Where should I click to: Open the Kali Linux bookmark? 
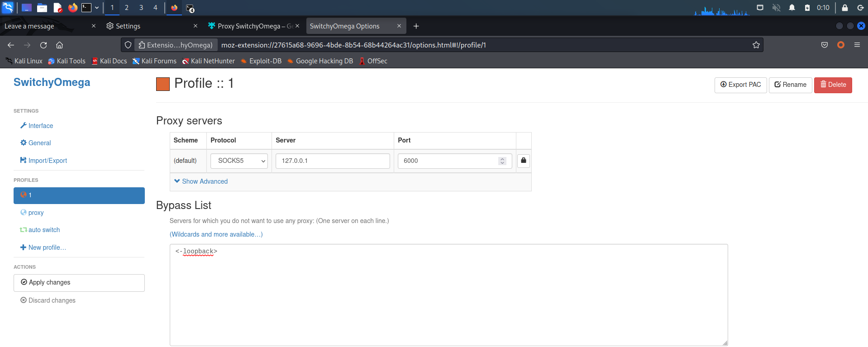pyautogui.click(x=24, y=61)
